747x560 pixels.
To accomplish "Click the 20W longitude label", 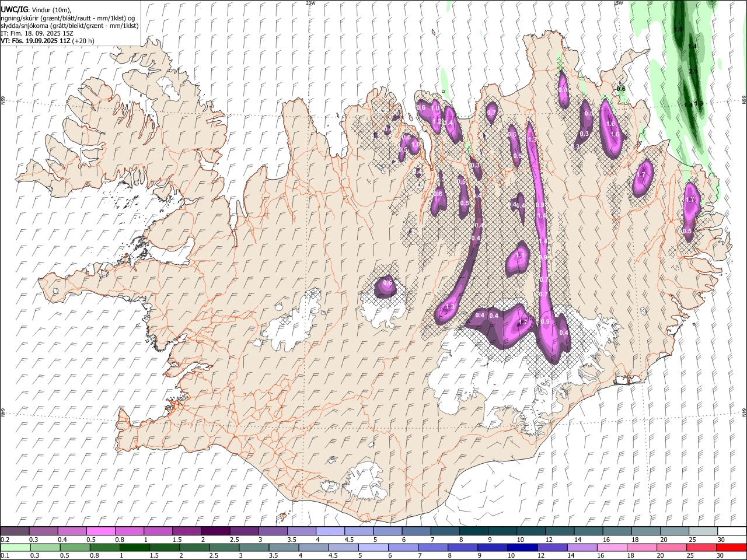I will pyautogui.click(x=310, y=3).
